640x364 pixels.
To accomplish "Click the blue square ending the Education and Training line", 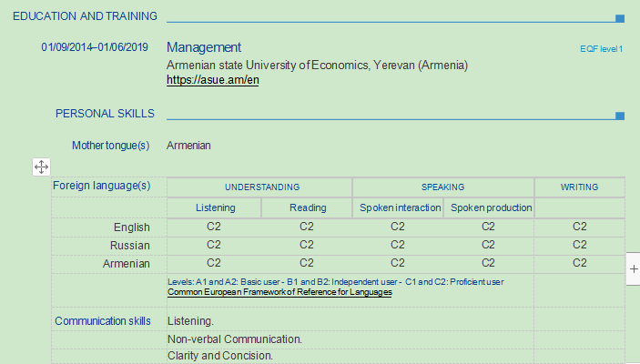I will point(620,18).
